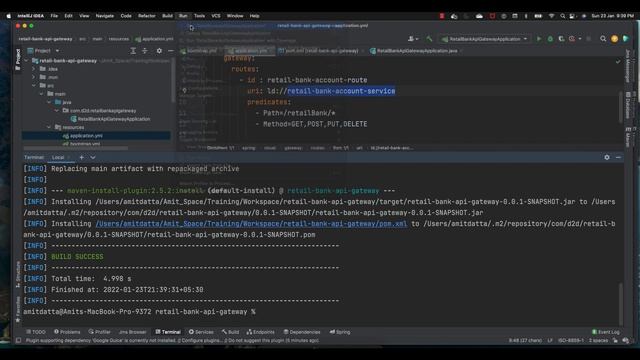Open the Jms Messenger side tool window
Screen dimensions: 640x360
coord(628,66)
